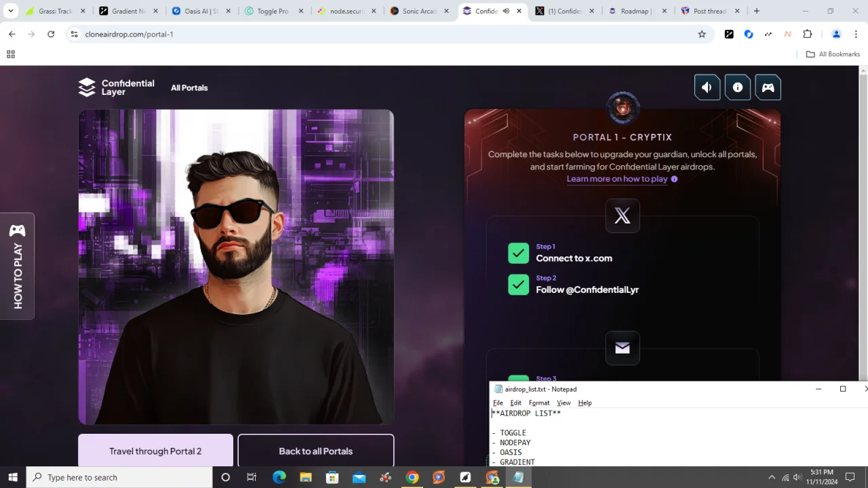Viewport: 868px width, 488px height.
Task: Click the info dot beside Learn more
Action: pos(674,179)
